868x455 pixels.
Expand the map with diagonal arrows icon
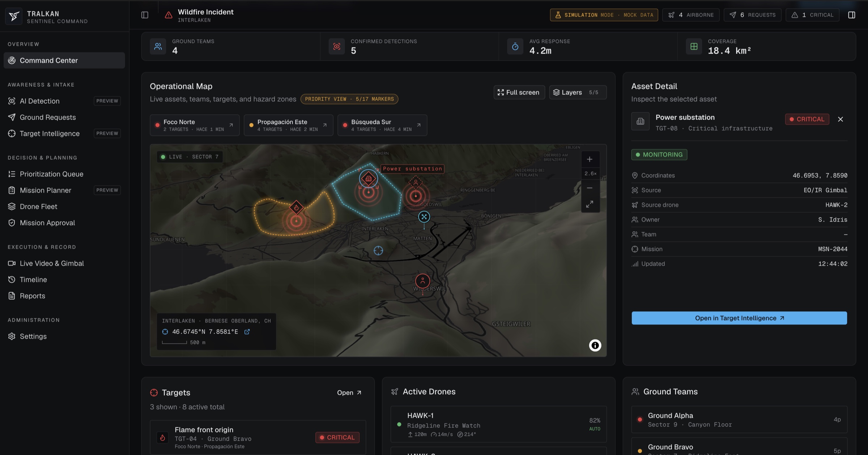tap(590, 204)
